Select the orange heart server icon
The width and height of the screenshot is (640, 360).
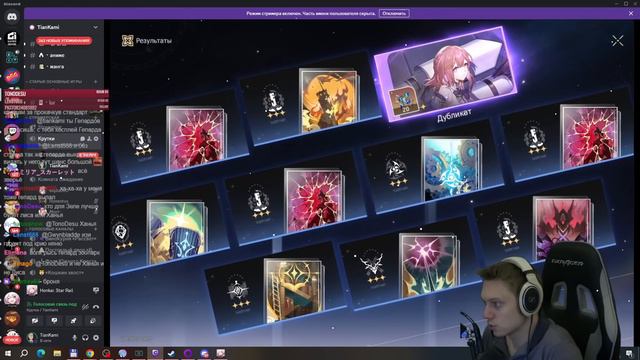12,318
